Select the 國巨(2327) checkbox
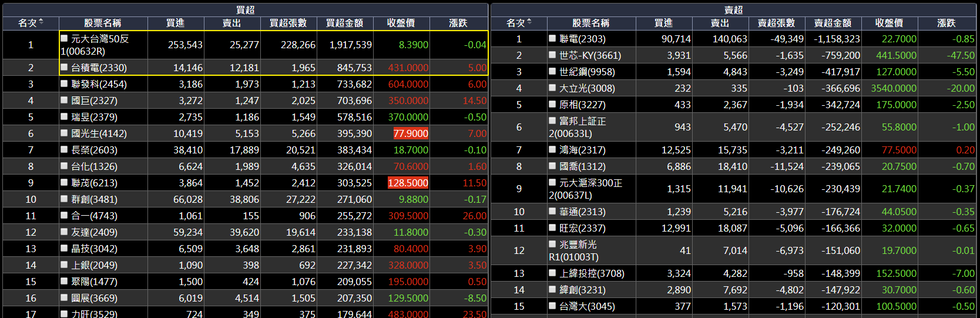This screenshot has width=980, height=318. [x=65, y=101]
